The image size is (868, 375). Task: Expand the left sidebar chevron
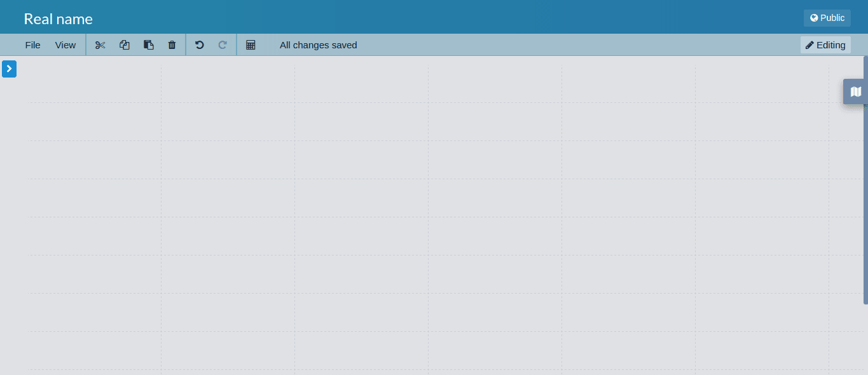point(9,69)
